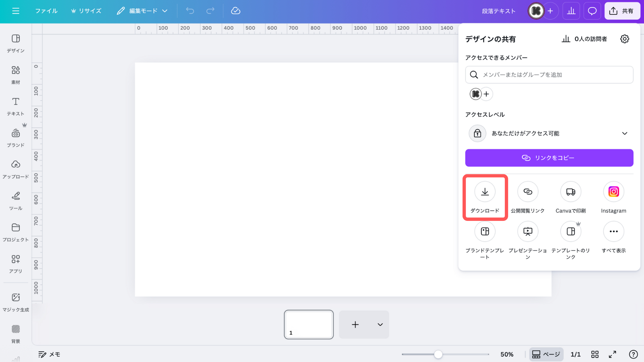
Task: Click the cloud save status icon
Action: 236,11
